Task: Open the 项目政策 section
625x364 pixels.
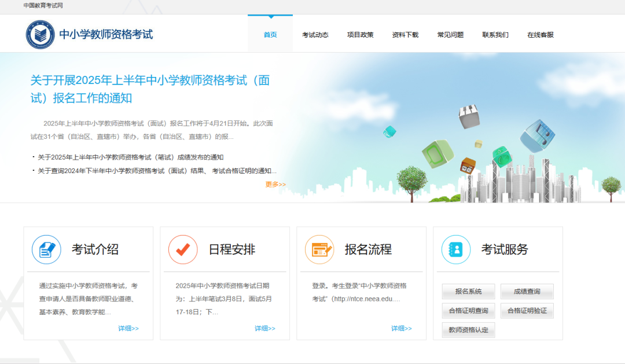Action: [359, 34]
